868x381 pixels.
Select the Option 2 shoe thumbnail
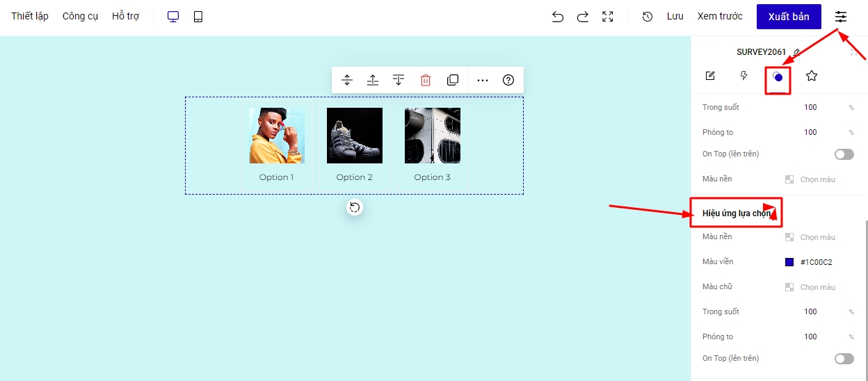tap(354, 136)
